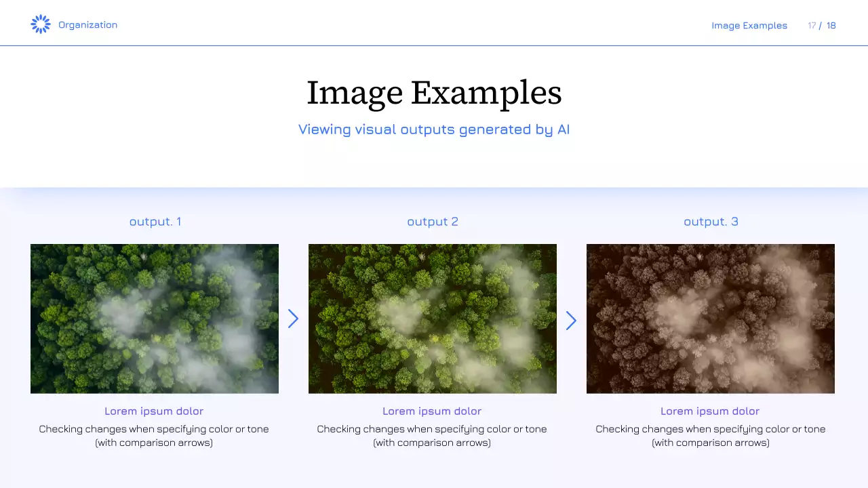This screenshot has height=488, width=868.
Task: Open the Image Examples section label in the header
Action: pyautogui.click(x=749, y=26)
